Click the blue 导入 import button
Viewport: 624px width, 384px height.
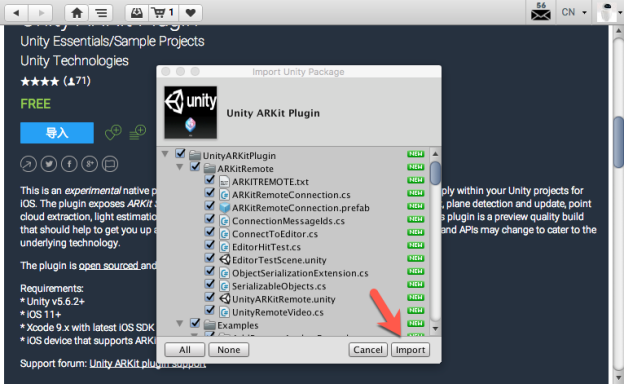pos(57,133)
